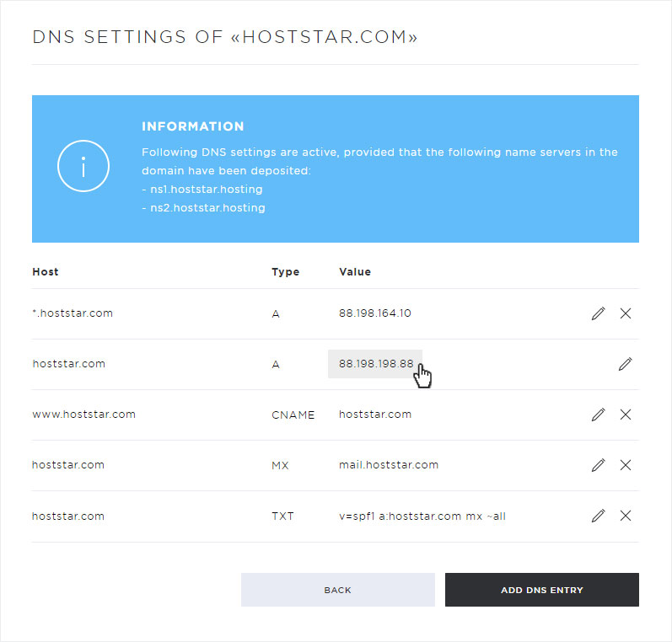The height and width of the screenshot is (642, 672).
Task: Delete the TXT spf1 record
Action: pyautogui.click(x=626, y=516)
